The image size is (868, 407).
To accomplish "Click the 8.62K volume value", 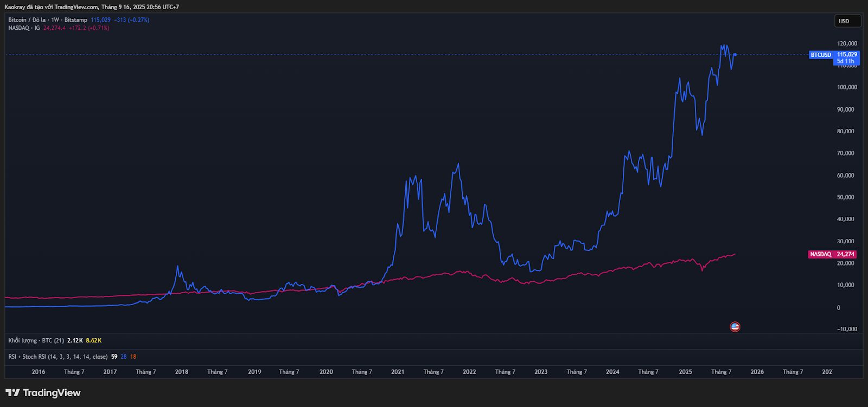I will pos(94,340).
